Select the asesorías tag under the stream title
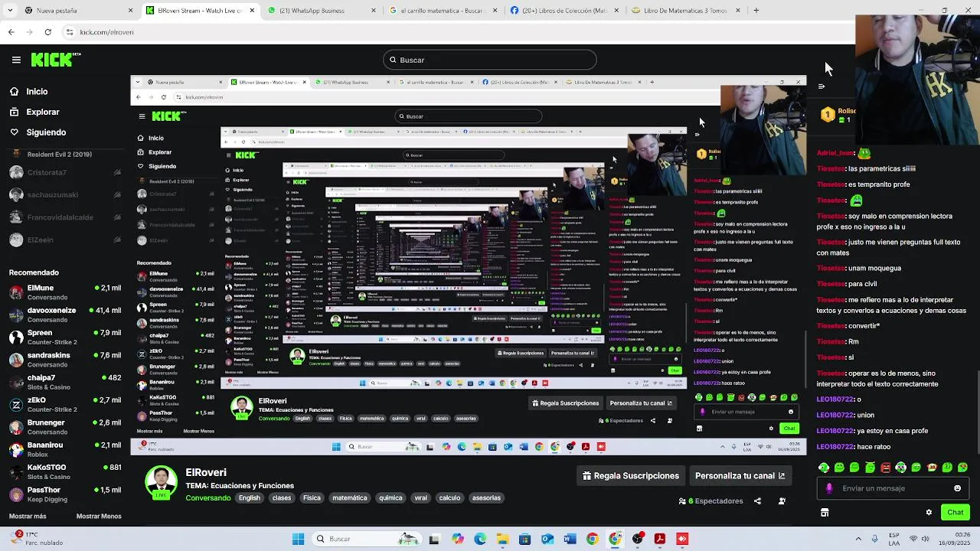This screenshot has height=551, width=980. (486, 498)
